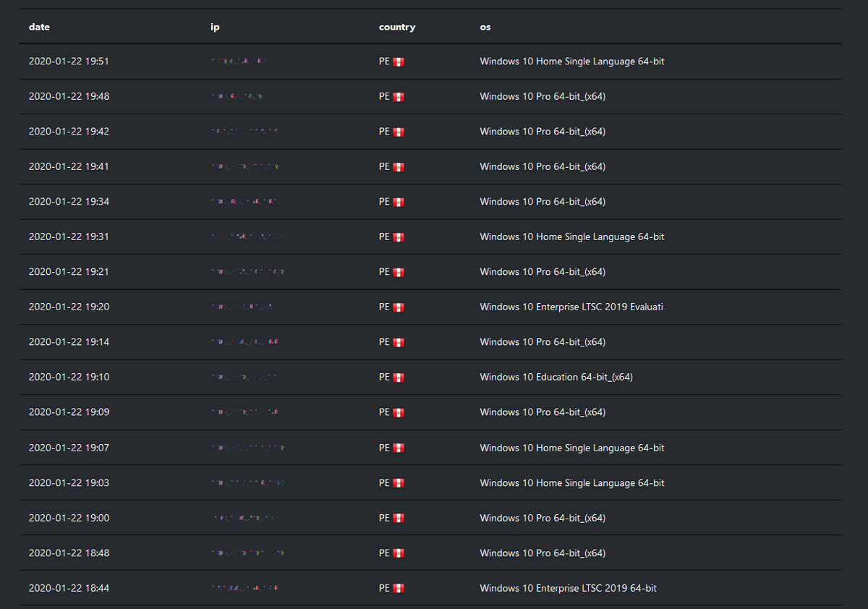The image size is (868, 609).
Task: Click the Home Single Language OS, 19:31 row
Action: (x=571, y=237)
